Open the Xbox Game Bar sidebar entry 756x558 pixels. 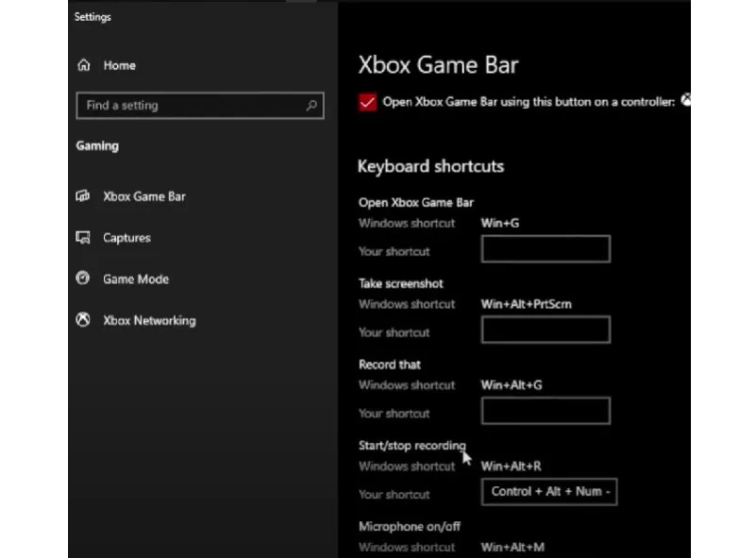pyautogui.click(x=143, y=195)
